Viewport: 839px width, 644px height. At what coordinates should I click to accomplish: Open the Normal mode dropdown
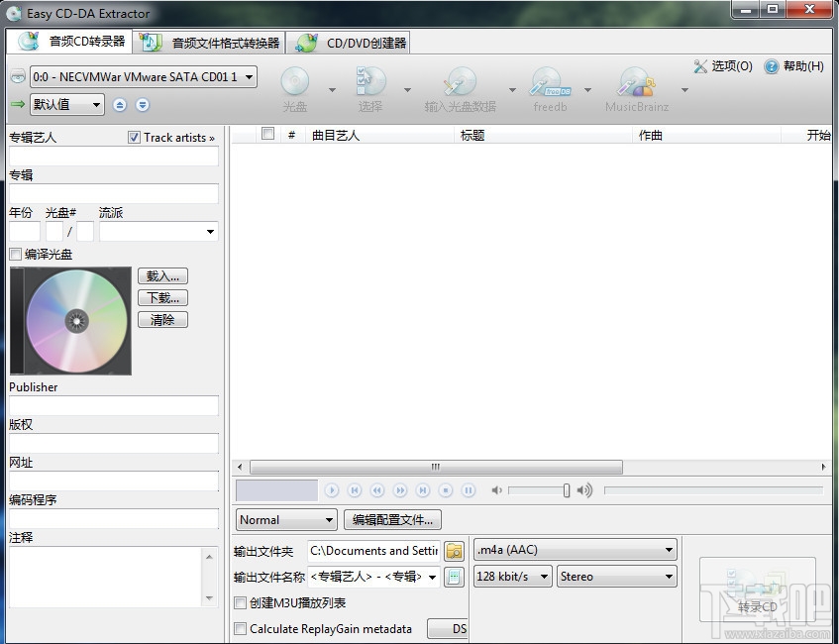click(x=286, y=520)
